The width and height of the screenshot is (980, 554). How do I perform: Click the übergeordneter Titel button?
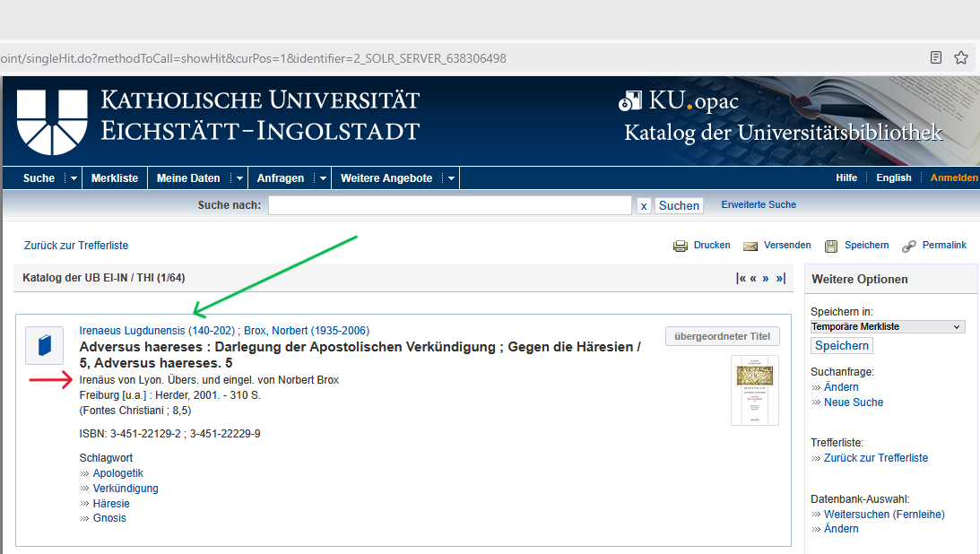[x=722, y=336]
